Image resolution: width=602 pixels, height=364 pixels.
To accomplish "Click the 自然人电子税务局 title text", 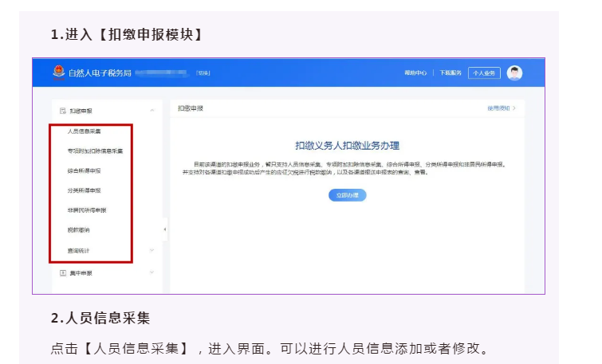I will pos(100,72).
